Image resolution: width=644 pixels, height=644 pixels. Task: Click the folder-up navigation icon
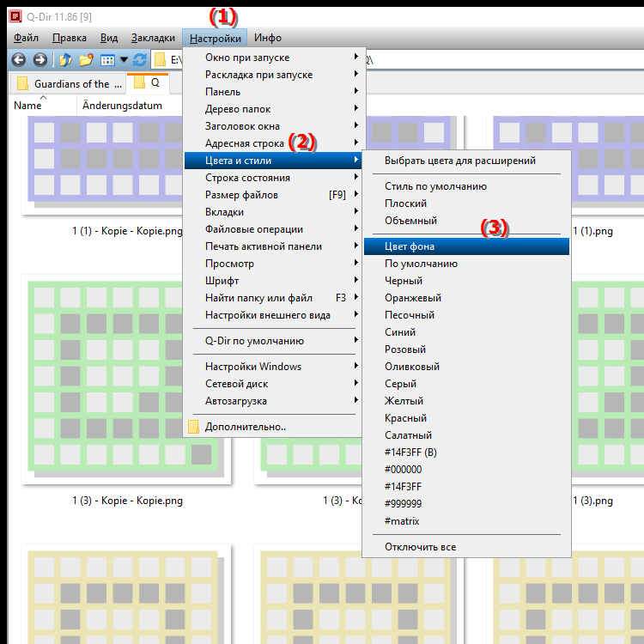tap(66, 60)
